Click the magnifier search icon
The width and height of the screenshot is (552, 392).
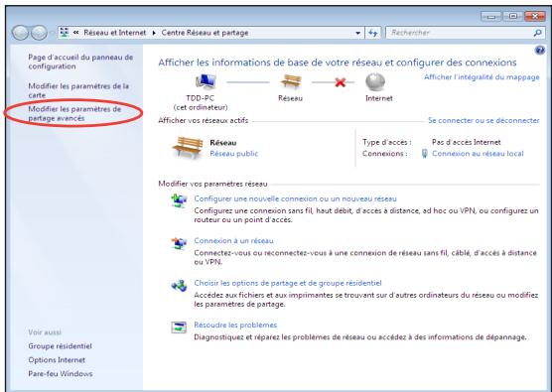pos(537,33)
